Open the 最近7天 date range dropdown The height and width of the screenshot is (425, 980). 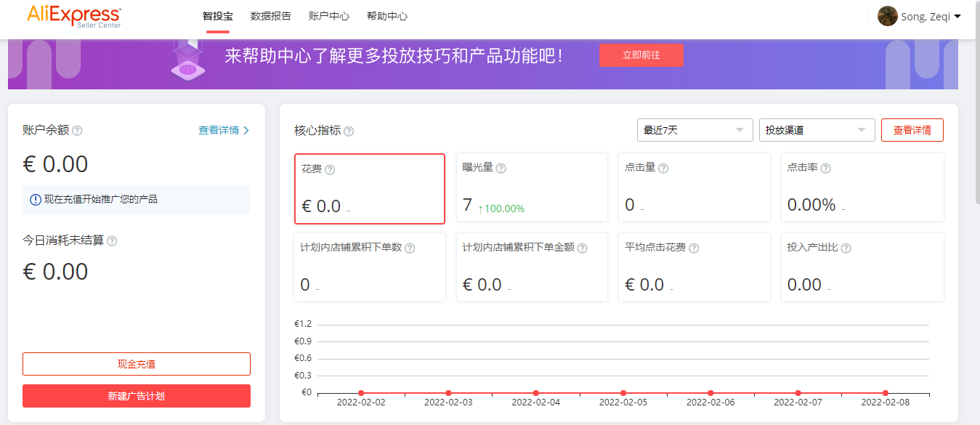click(x=694, y=130)
